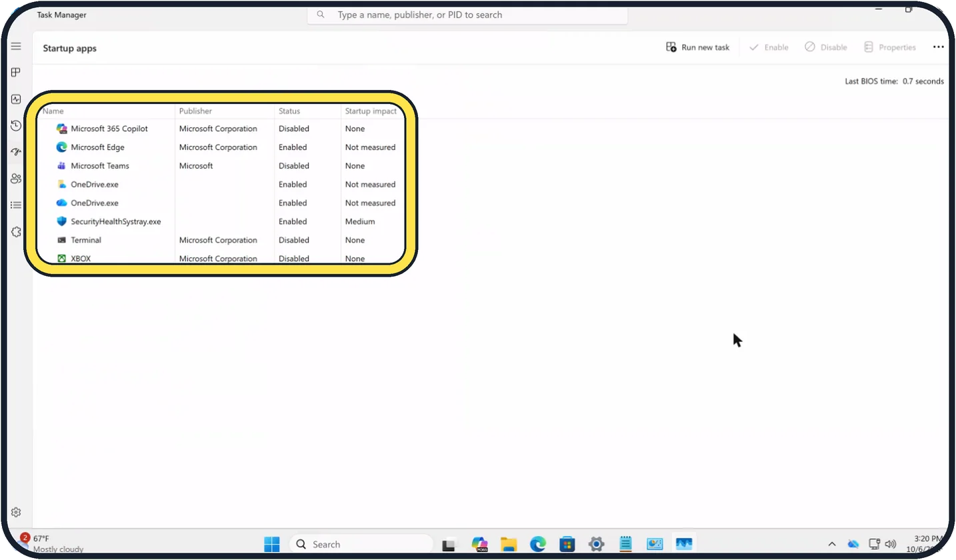Sort by the Startup impact column header
Screen dimensions: 956x560
(371, 111)
